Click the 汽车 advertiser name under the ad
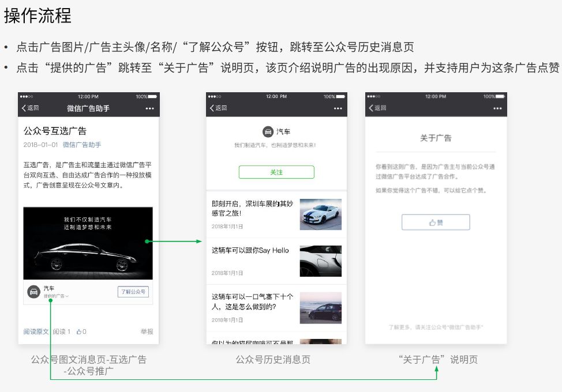 point(49,288)
